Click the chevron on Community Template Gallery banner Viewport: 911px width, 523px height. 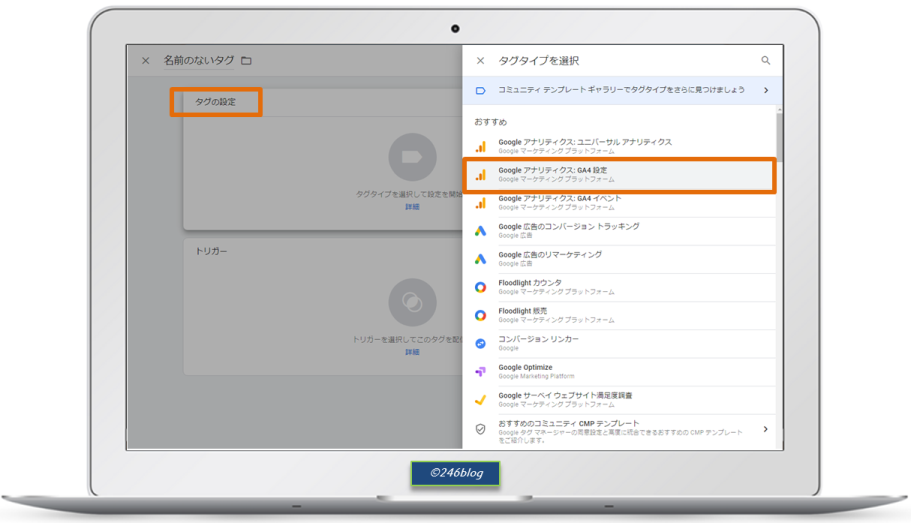pos(766,90)
